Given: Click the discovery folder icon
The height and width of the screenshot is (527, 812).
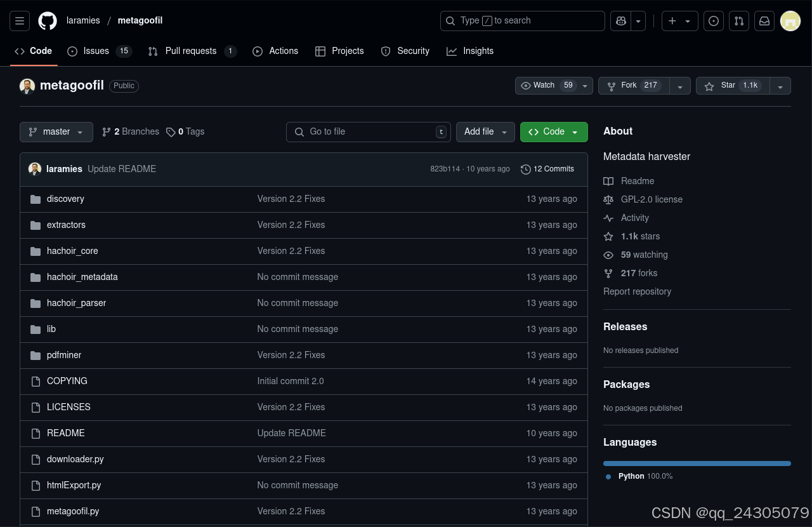Looking at the screenshot, I should coord(36,199).
